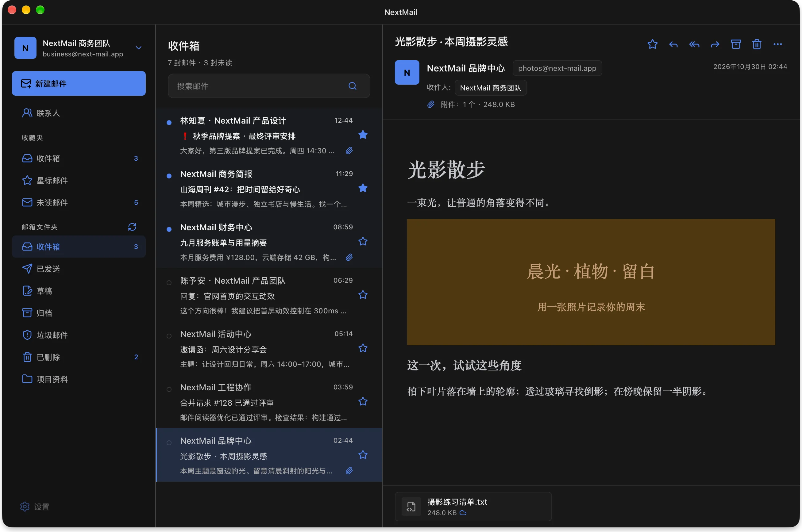
Task: Unstar the 山海周刊 #42 email
Action: coord(362,188)
